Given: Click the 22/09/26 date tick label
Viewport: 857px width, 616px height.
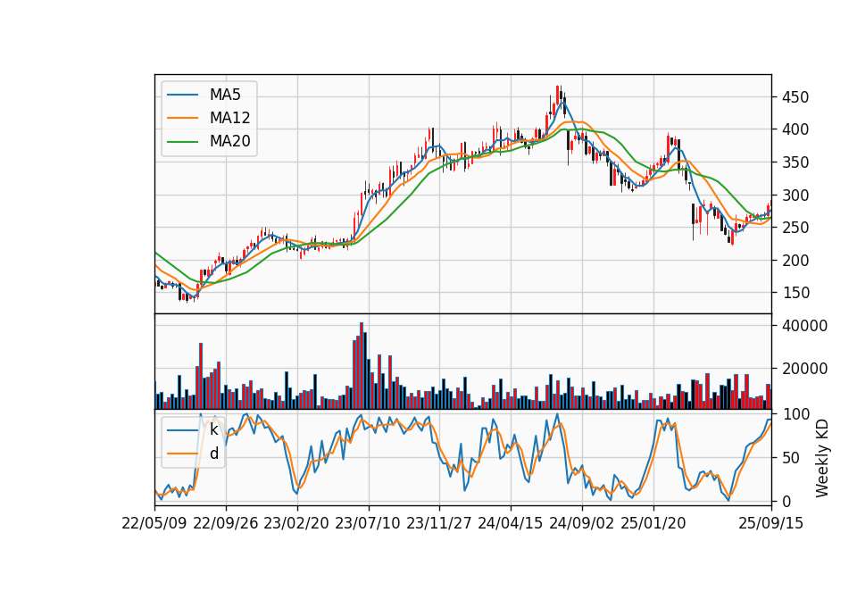Looking at the screenshot, I should click(226, 523).
